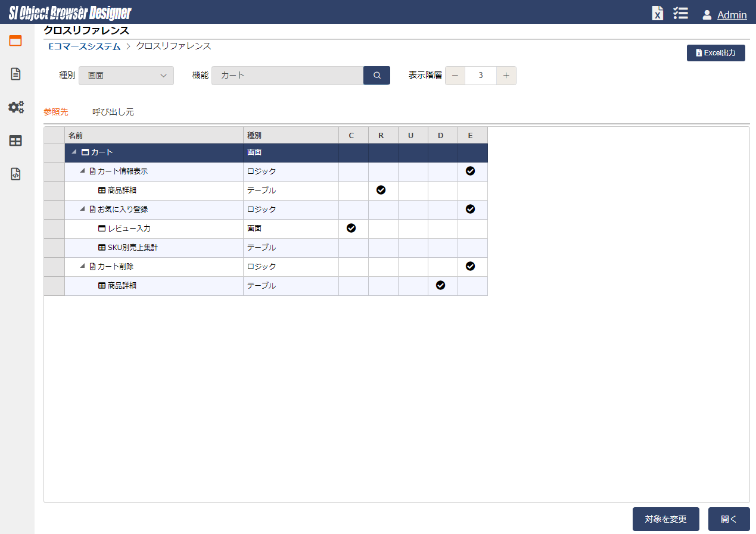Click the E checkmark for カート情報表示

470,171
